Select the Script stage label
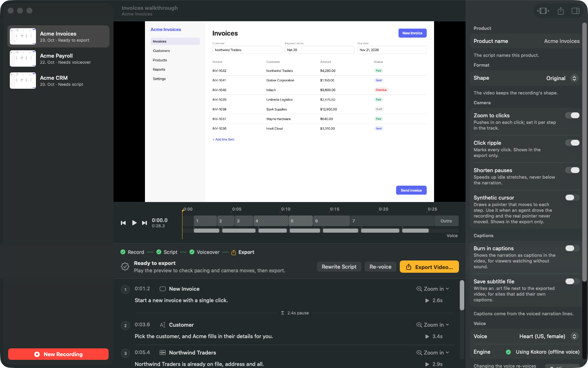This screenshot has height=368, width=588. 170,252
